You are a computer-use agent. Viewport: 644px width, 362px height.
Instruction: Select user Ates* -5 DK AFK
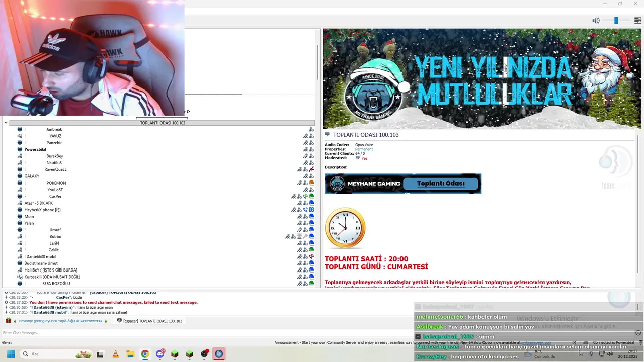coord(39,203)
